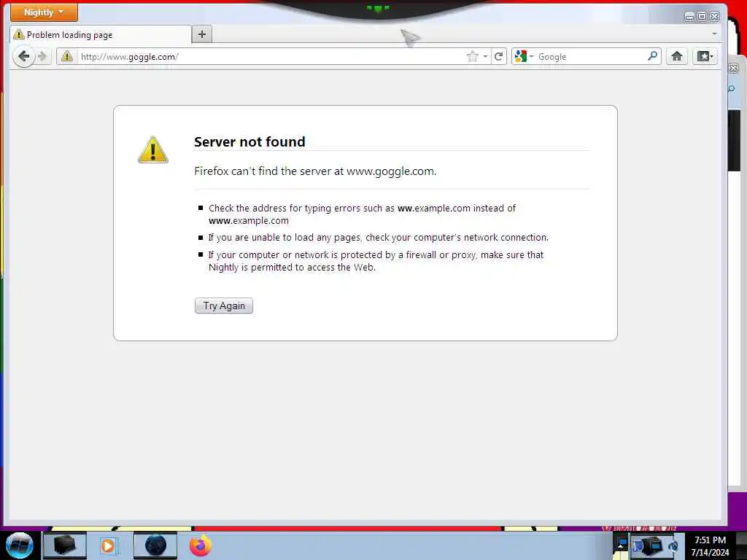747x560 pixels.
Task: Click text 'Firefox can't find the server' line
Action: pyautogui.click(x=315, y=171)
